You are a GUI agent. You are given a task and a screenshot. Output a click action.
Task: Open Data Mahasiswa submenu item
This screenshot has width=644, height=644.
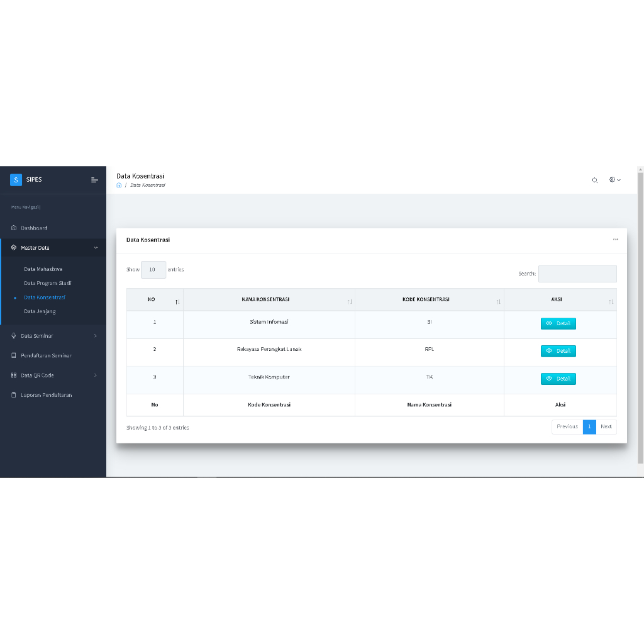[x=43, y=269]
